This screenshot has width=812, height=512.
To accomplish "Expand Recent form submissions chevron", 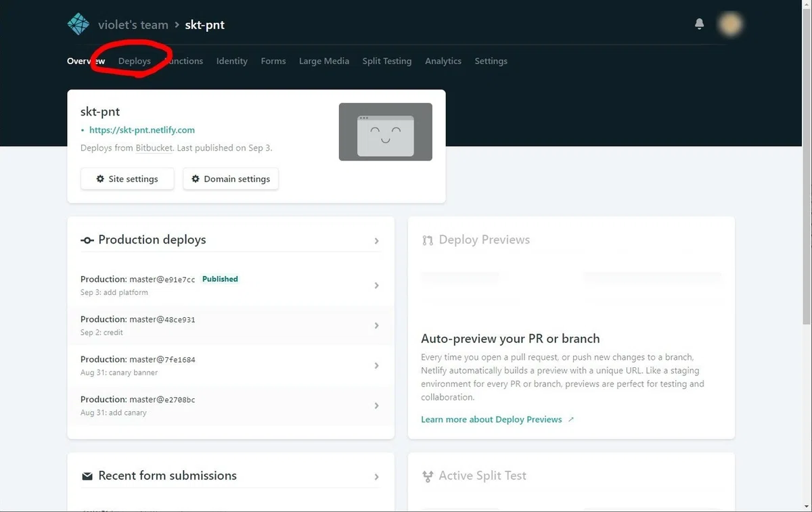I will [x=377, y=477].
